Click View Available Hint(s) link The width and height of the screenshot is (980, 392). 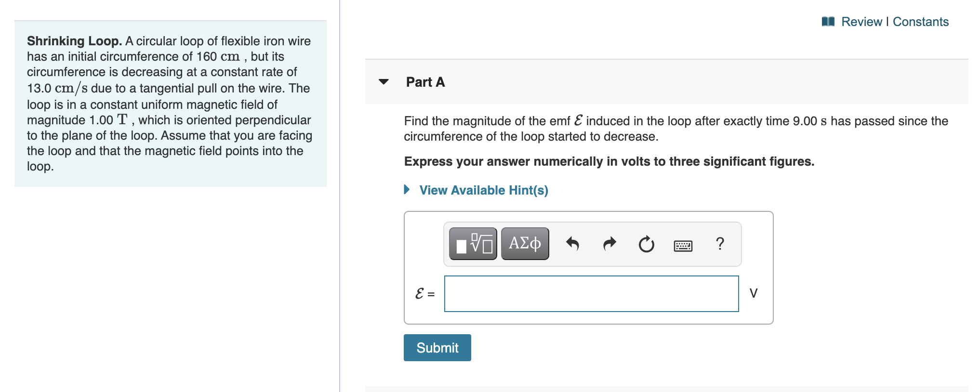pos(484,190)
